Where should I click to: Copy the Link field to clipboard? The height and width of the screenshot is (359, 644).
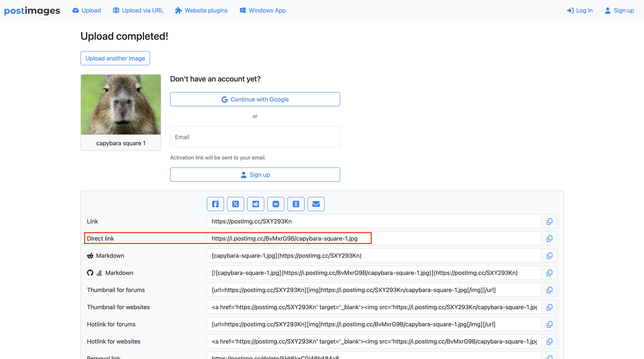549,221
